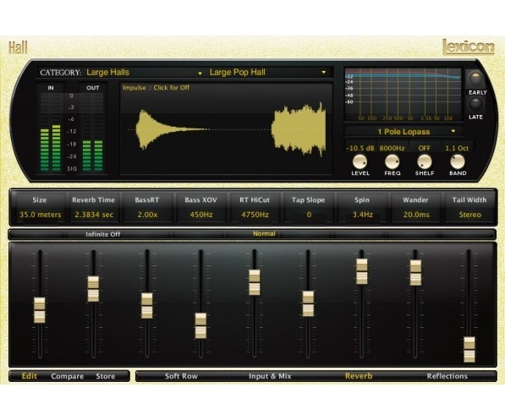This screenshot has width=505, height=420.
Task: Click the Store button
Action: pyautogui.click(x=106, y=376)
